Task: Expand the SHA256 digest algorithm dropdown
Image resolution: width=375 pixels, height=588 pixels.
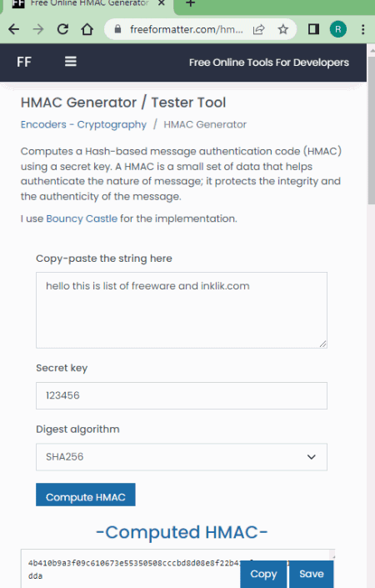Action: [182, 457]
